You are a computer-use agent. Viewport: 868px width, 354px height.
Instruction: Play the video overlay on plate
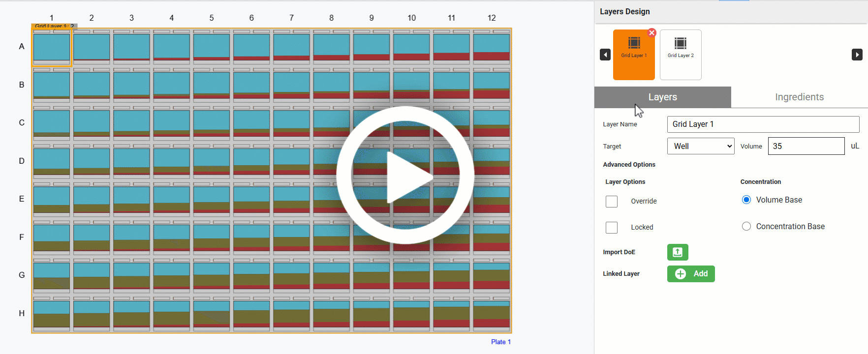[405, 175]
